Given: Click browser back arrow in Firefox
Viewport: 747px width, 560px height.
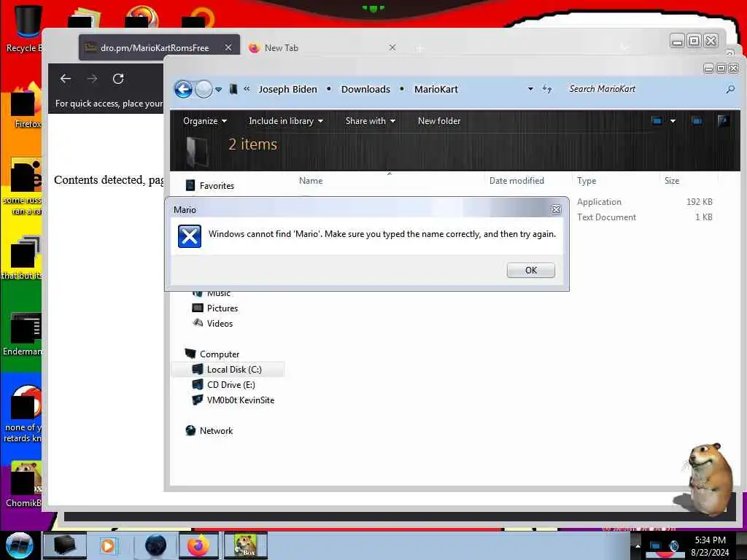Looking at the screenshot, I should coord(66,79).
